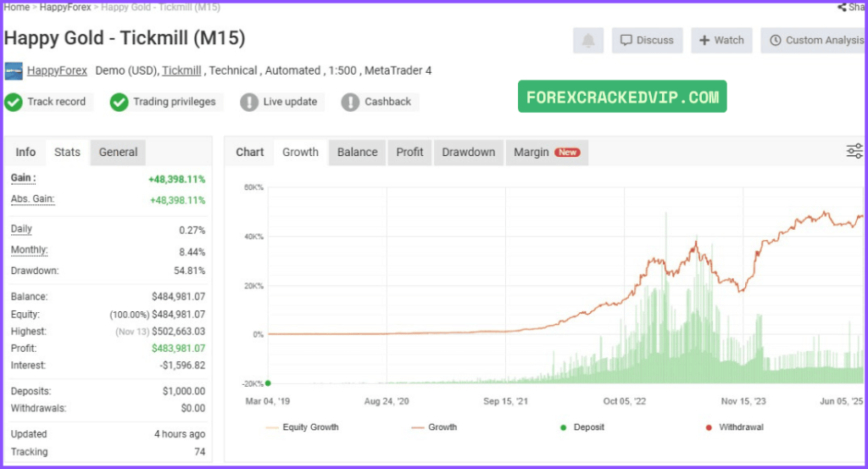The width and height of the screenshot is (868, 469).
Task: Open the Profit chart tab
Action: pyautogui.click(x=409, y=153)
